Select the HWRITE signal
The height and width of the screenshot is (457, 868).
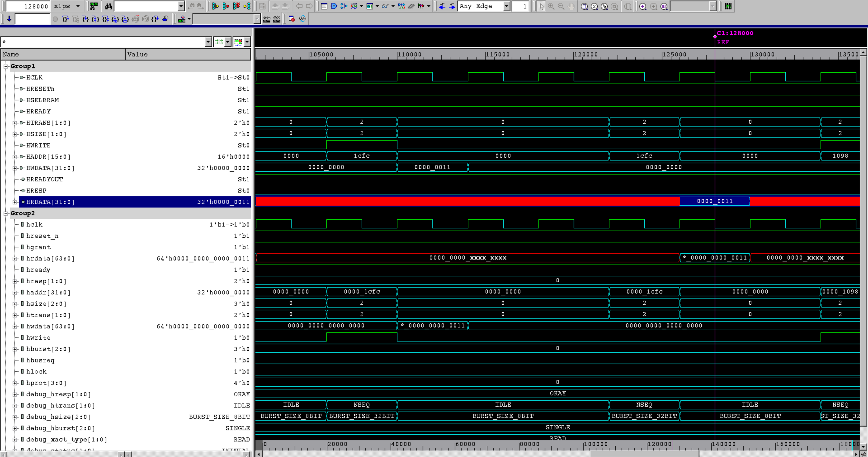[38, 145]
